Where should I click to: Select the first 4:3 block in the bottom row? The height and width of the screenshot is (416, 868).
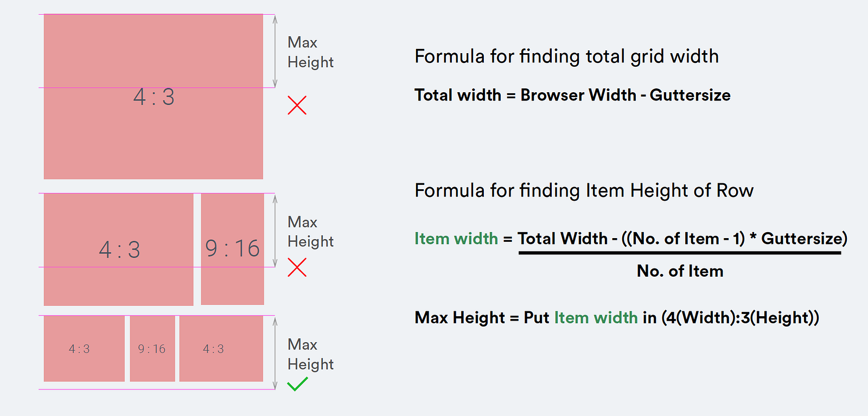pyautogui.click(x=84, y=349)
